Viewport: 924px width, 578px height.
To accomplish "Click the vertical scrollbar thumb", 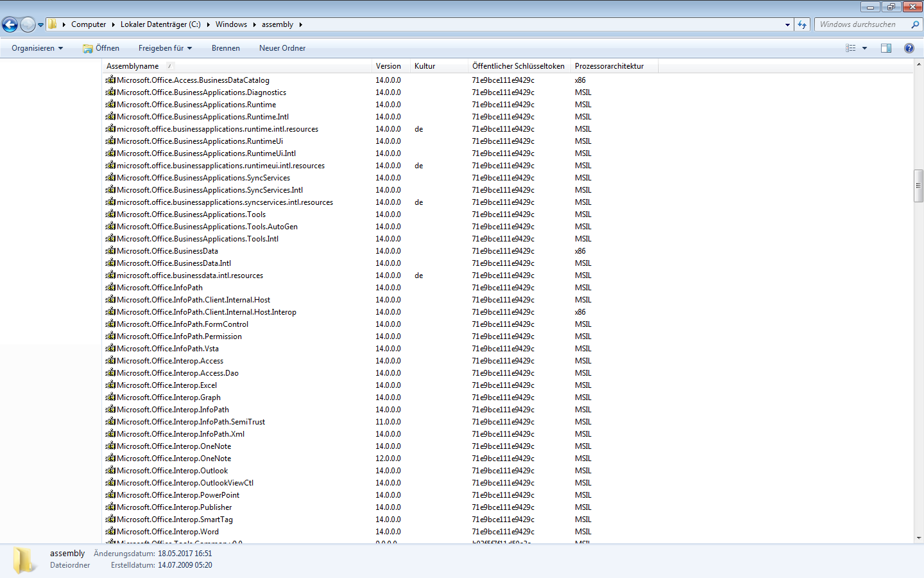I will pos(918,186).
